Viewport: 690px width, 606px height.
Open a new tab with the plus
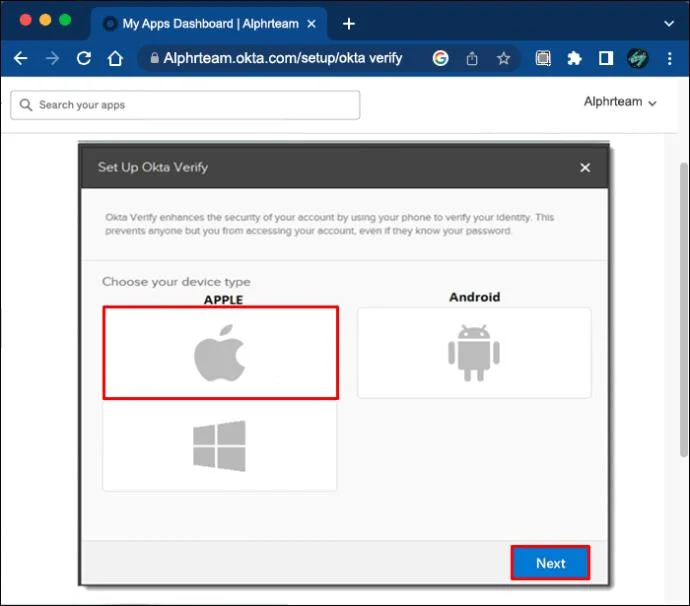pyautogui.click(x=349, y=24)
